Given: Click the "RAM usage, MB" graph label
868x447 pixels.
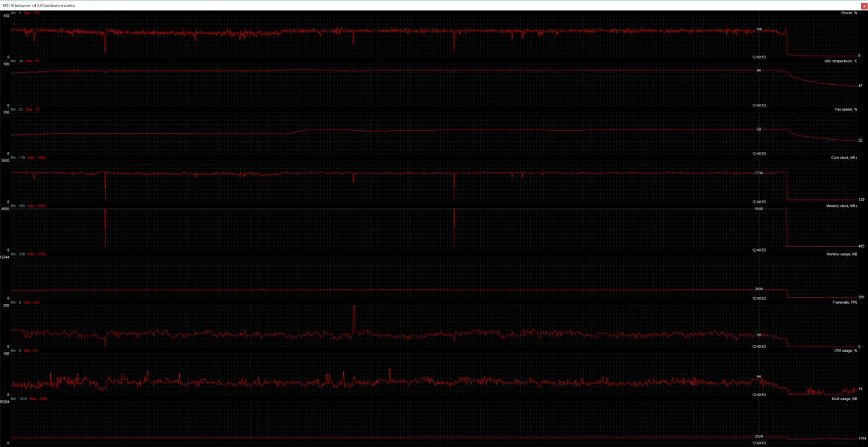Looking at the screenshot, I should pyautogui.click(x=844, y=399).
